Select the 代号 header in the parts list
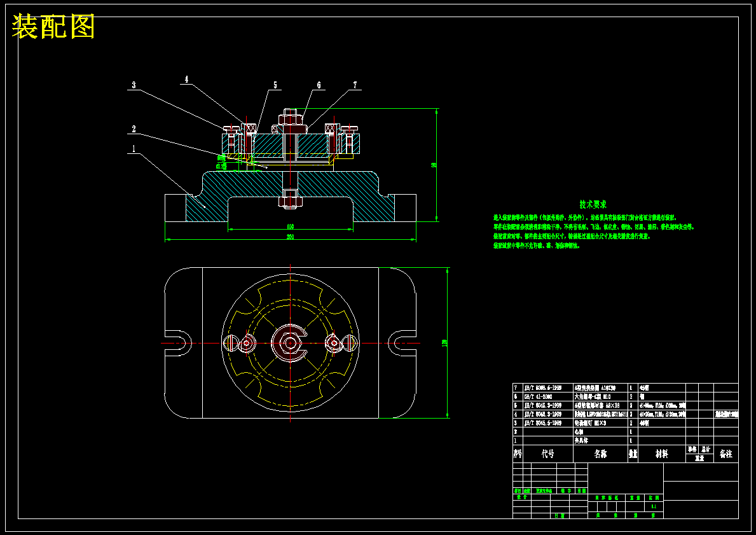756x535 pixels. coord(547,454)
